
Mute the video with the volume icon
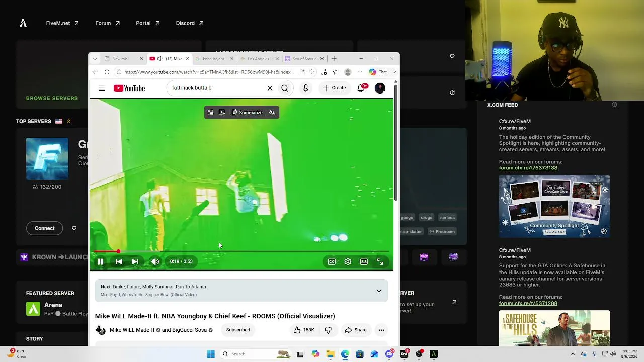155,261
